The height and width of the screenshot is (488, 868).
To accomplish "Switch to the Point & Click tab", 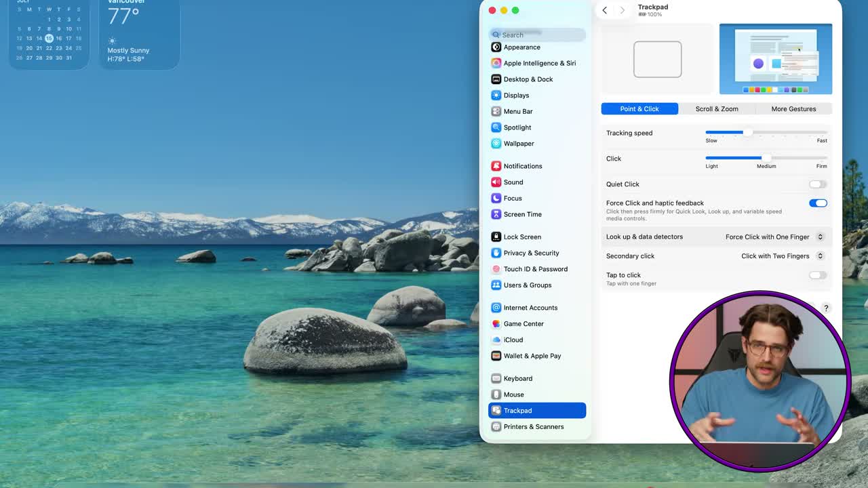I will (x=639, y=109).
